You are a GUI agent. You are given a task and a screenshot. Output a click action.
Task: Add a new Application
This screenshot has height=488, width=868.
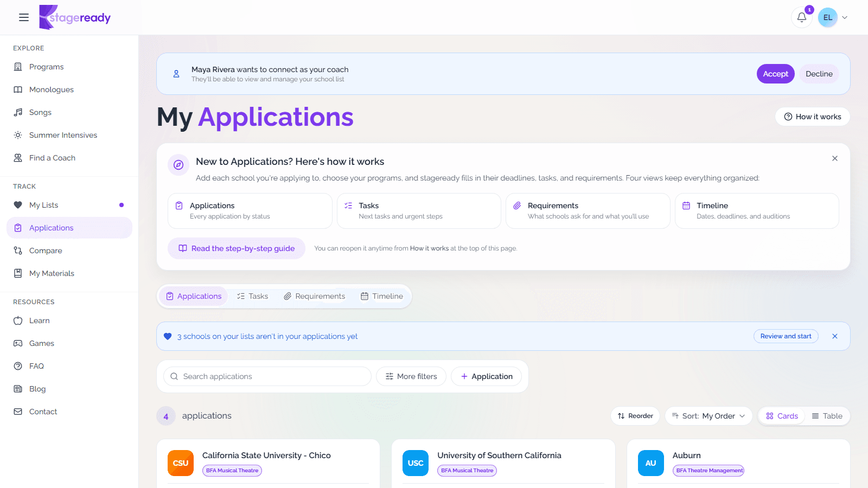click(x=487, y=376)
